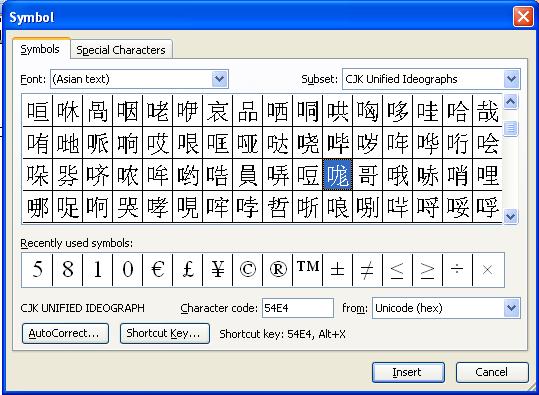Viewport: 539px width, 395px height.
Task: Click the Insert button
Action: pos(408,372)
